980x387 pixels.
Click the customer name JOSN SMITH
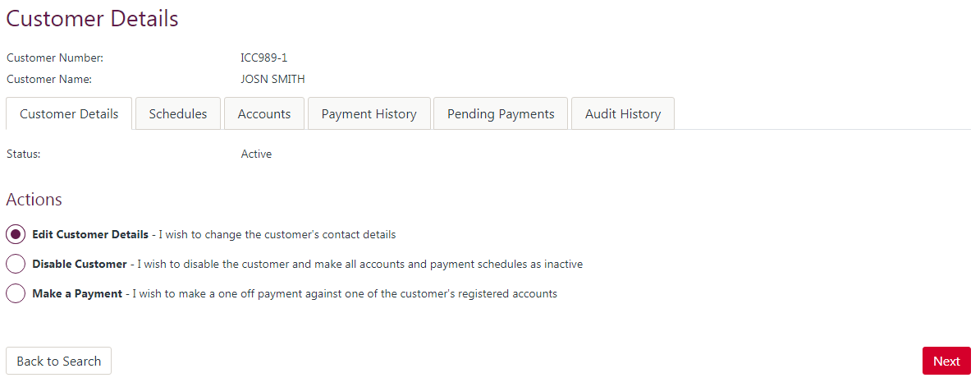point(273,80)
